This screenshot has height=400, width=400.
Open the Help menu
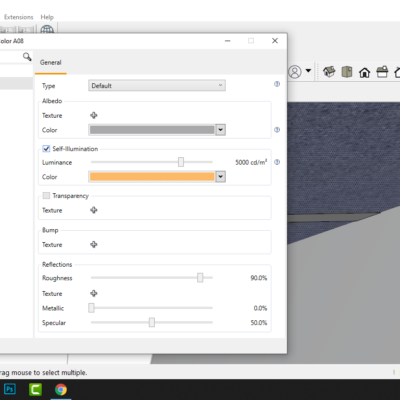pos(47,17)
